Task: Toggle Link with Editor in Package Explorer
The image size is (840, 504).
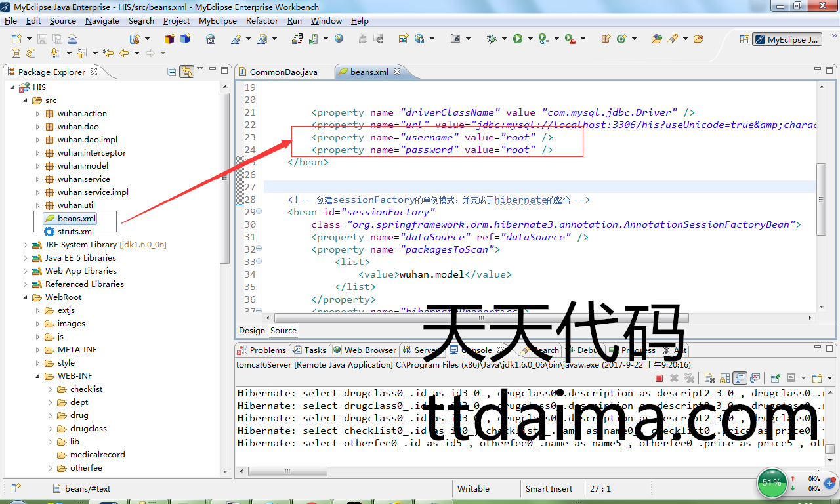Action: click(186, 72)
